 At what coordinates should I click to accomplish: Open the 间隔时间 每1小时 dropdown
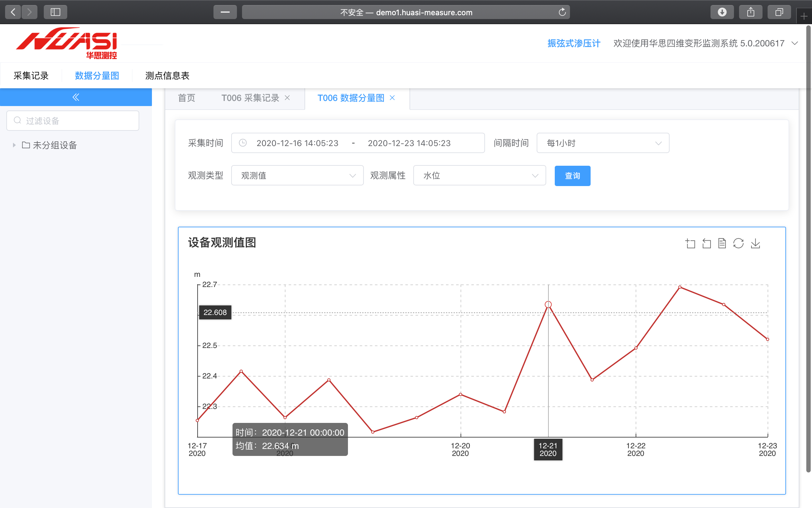[x=603, y=143]
